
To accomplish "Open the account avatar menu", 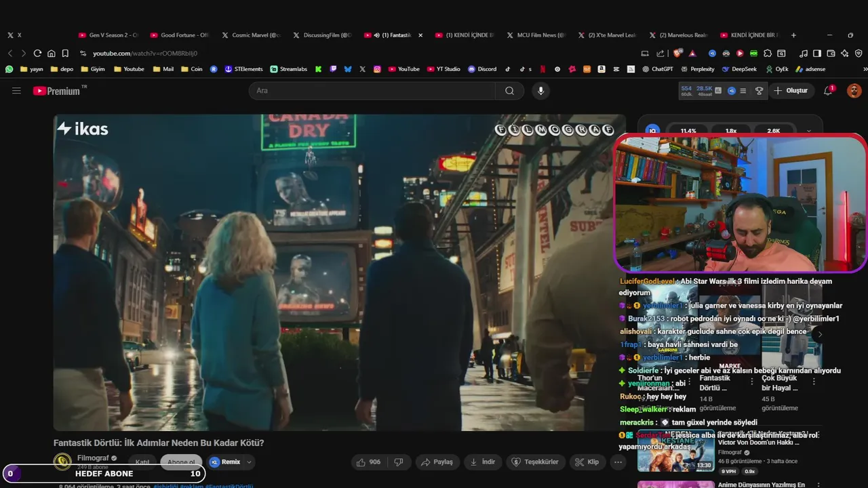I will [854, 90].
